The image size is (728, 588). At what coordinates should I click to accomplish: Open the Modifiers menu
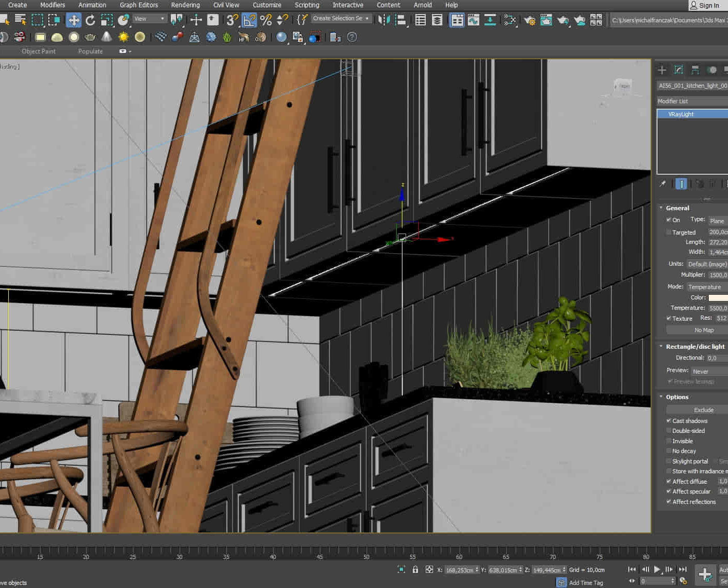pyautogui.click(x=52, y=5)
